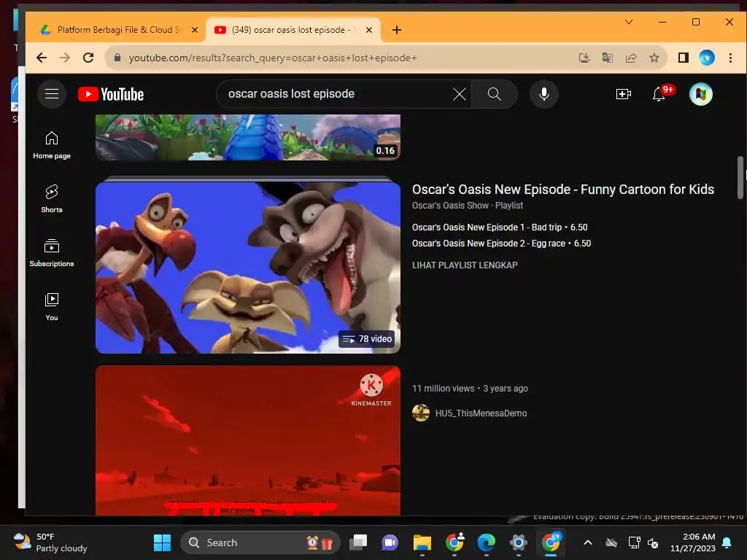This screenshot has width=747, height=560.
Task: Open the Chrome profile avatar
Action: [706, 58]
